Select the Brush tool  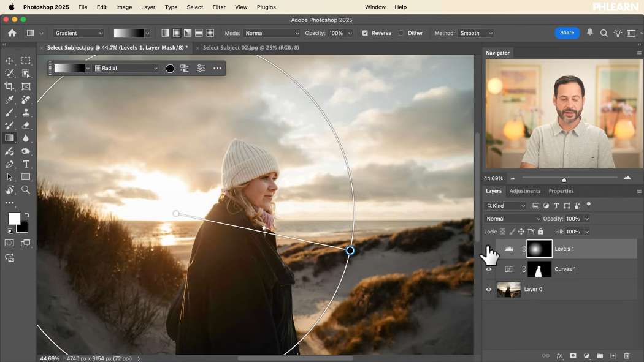coord(9,112)
